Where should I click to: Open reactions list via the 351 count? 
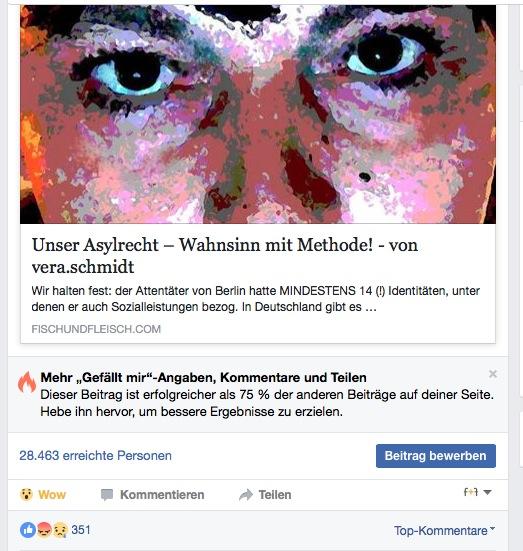click(x=81, y=530)
